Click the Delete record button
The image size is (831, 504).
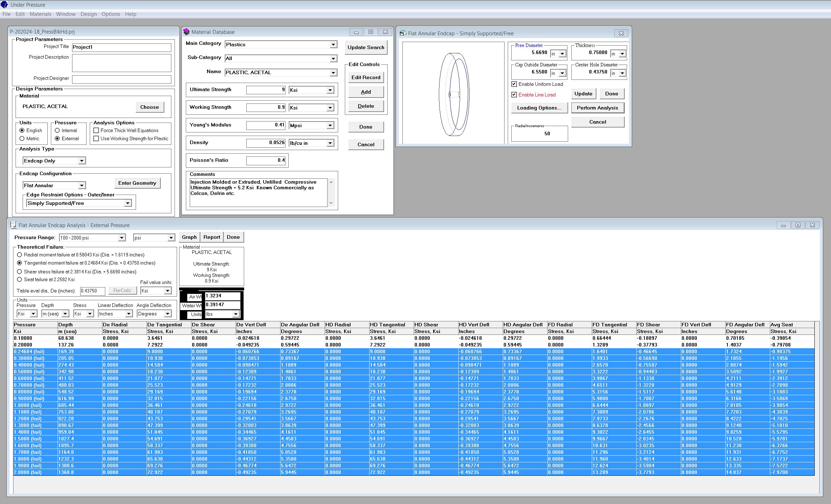tap(366, 106)
